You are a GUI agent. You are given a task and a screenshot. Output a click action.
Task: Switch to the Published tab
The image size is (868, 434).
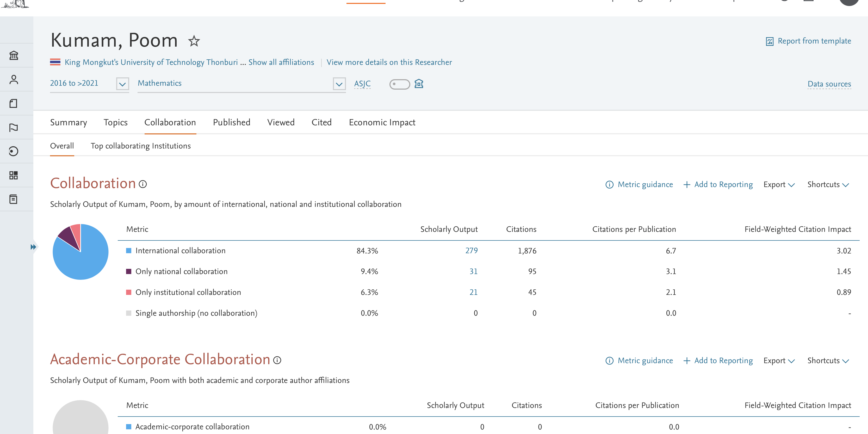click(232, 122)
